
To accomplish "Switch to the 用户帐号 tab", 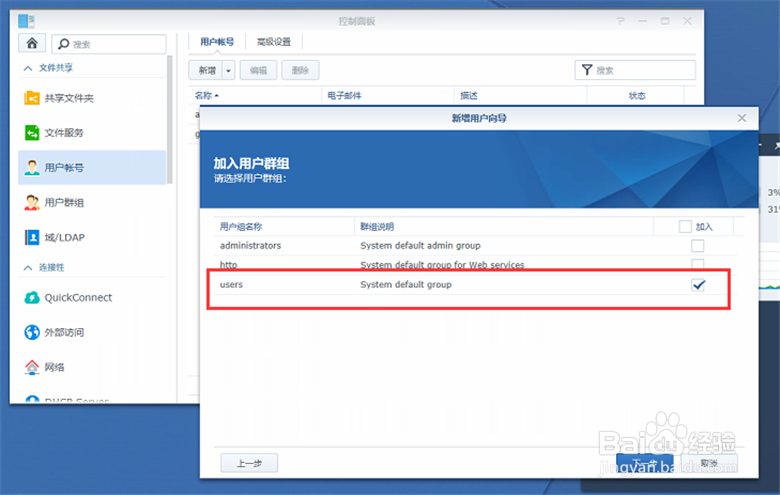I will click(x=217, y=42).
